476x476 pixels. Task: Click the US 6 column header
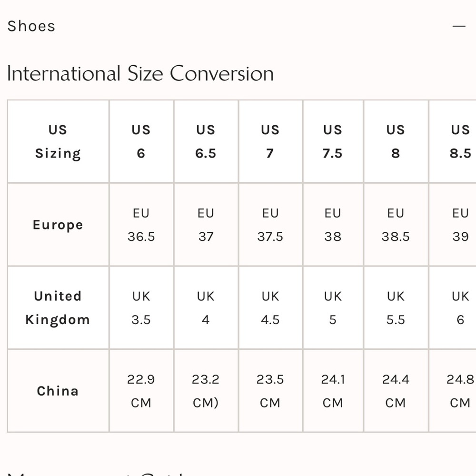click(141, 141)
